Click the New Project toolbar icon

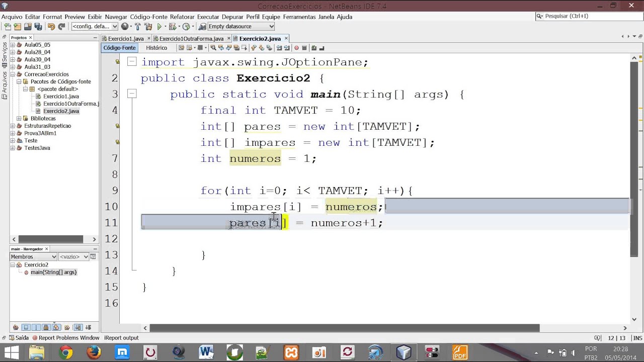(x=17, y=26)
